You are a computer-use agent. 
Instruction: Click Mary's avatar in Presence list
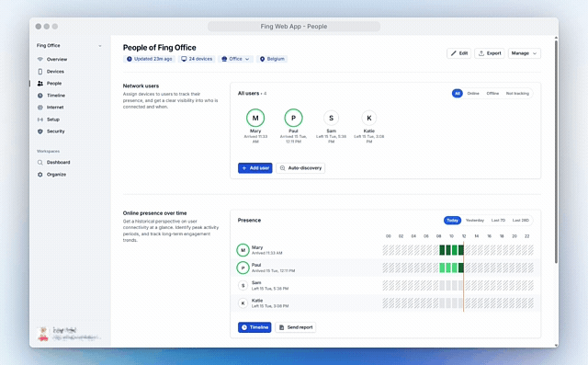click(243, 250)
